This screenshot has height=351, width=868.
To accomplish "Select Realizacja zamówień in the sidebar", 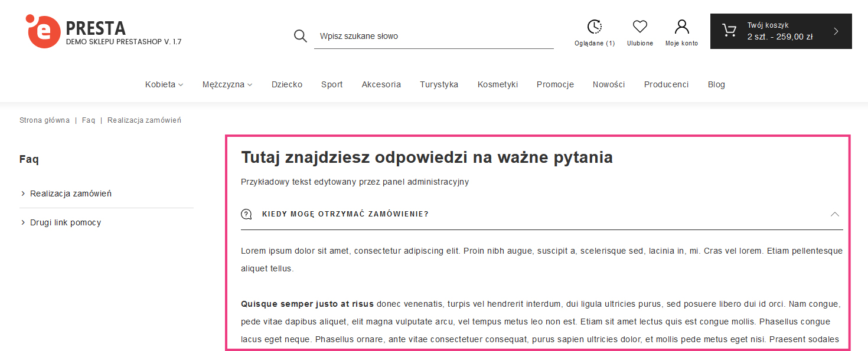I will point(71,193).
